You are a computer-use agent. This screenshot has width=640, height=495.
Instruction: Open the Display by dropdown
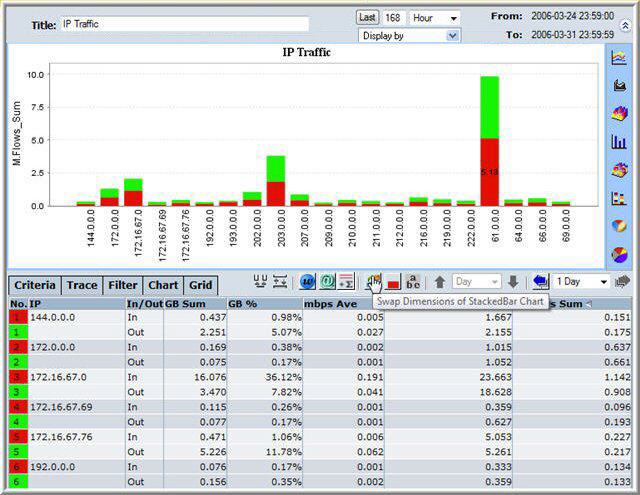click(x=409, y=35)
